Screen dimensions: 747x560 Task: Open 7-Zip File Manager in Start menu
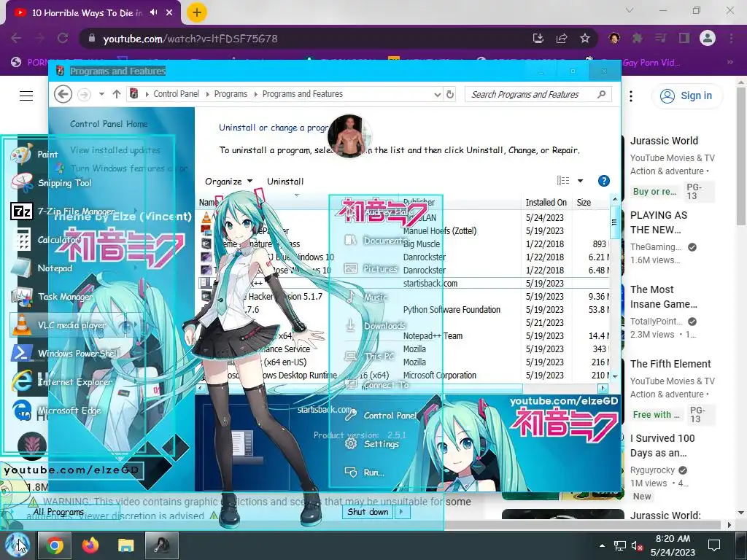click(x=64, y=211)
